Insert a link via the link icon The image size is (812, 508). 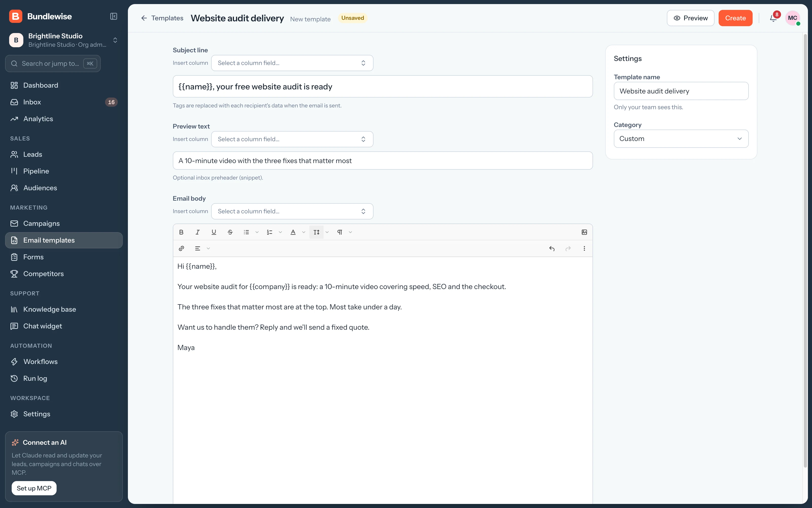pos(181,249)
